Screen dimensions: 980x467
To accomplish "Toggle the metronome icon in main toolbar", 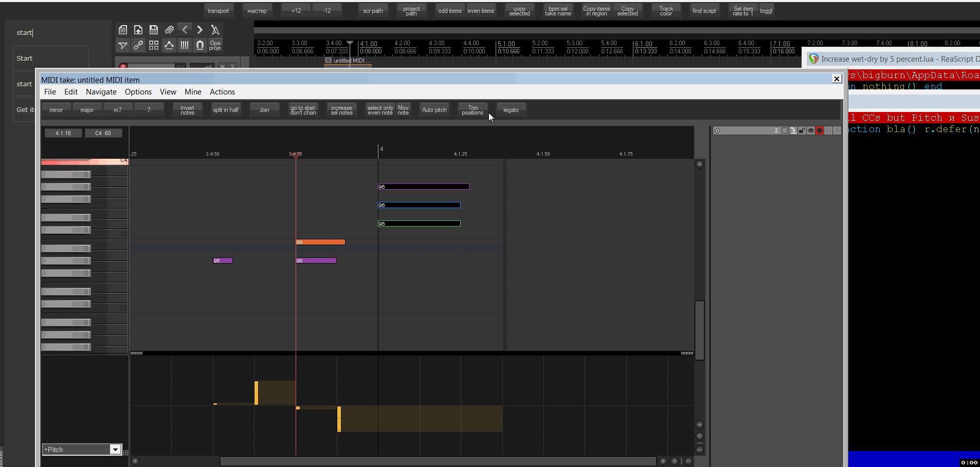I will click(x=215, y=30).
